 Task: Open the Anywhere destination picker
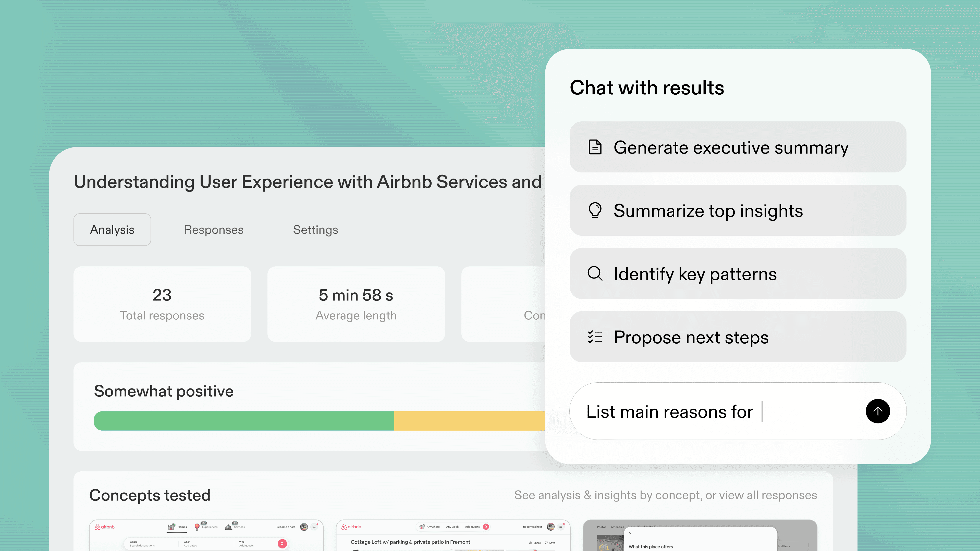(433, 527)
